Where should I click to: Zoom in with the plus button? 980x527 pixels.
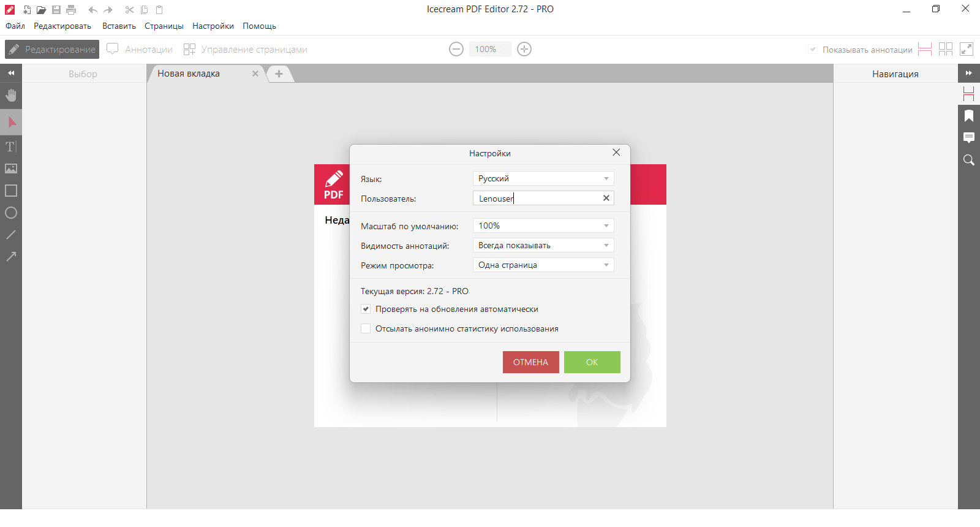524,49
